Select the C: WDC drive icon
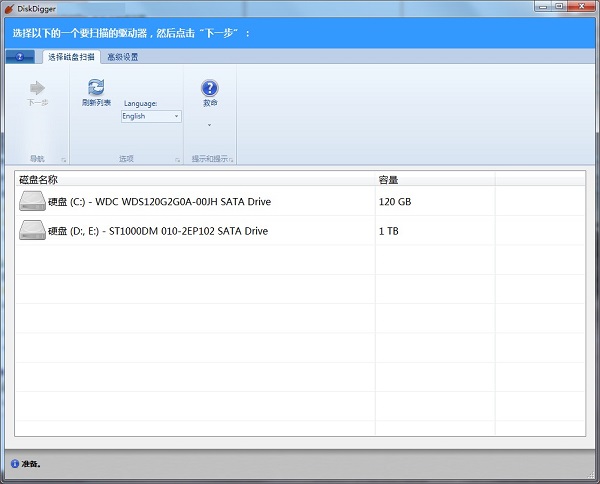 (33, 201)
